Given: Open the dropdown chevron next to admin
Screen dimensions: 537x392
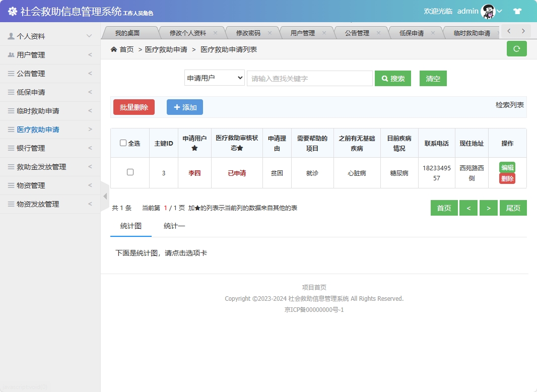Looking at the screenshot, I should (499, 10).
